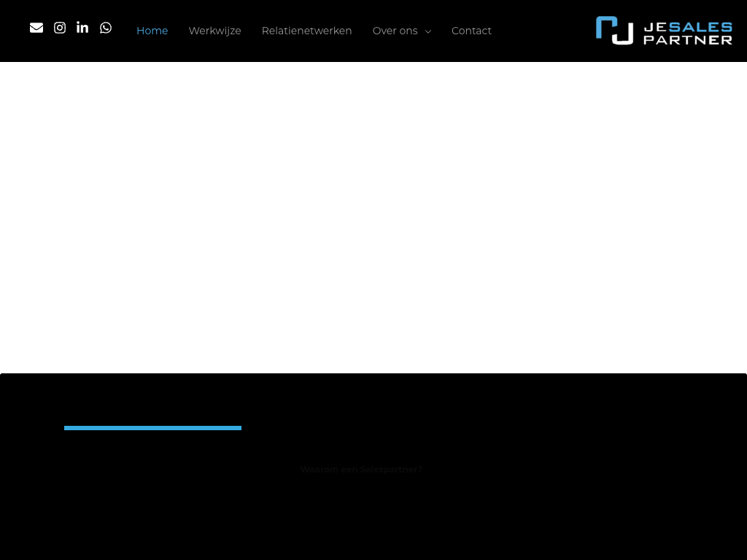Open the Contact page link

[x=471, y=31]
